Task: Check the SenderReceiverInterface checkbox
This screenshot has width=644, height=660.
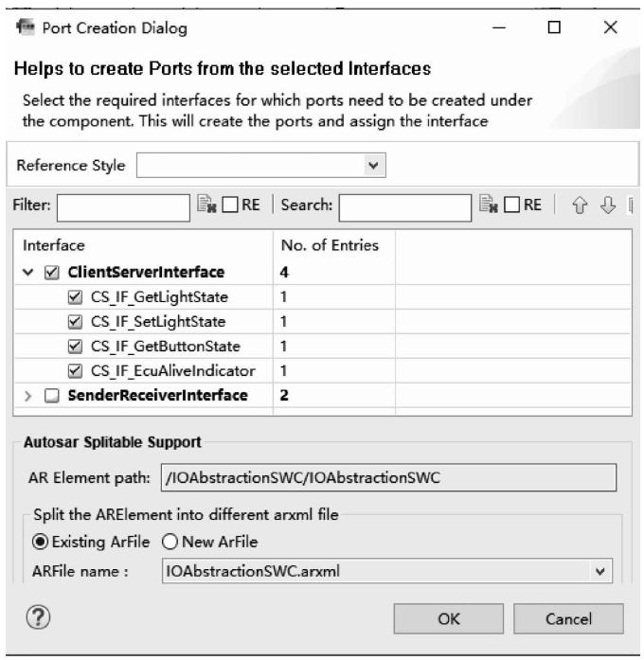Action: pos(52,396)
